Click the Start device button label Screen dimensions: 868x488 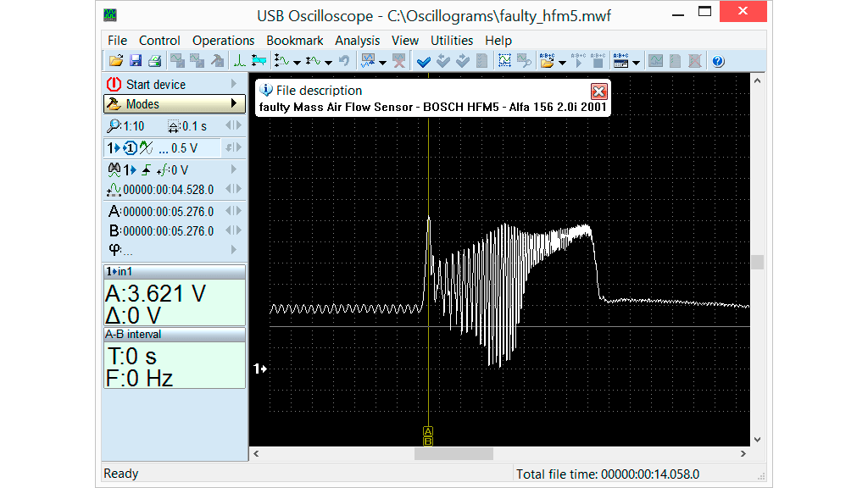tap(156, 84)
